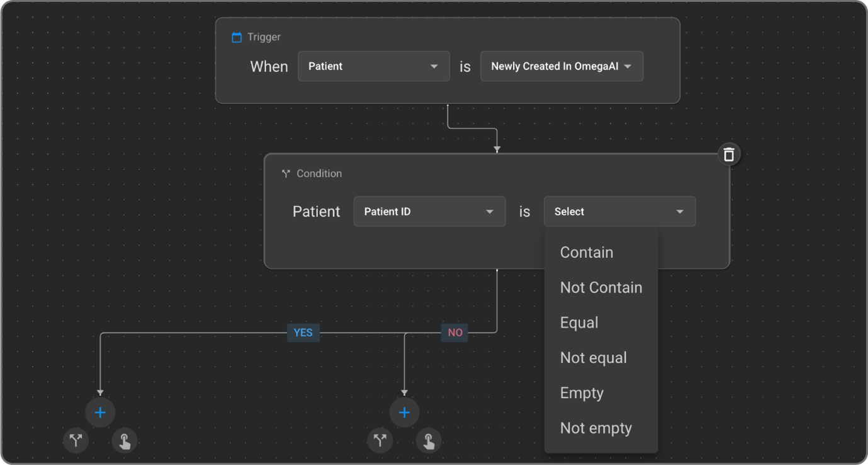Click the calendar icon beside Trigger
The image size is (868, 465).
(237, 37)
